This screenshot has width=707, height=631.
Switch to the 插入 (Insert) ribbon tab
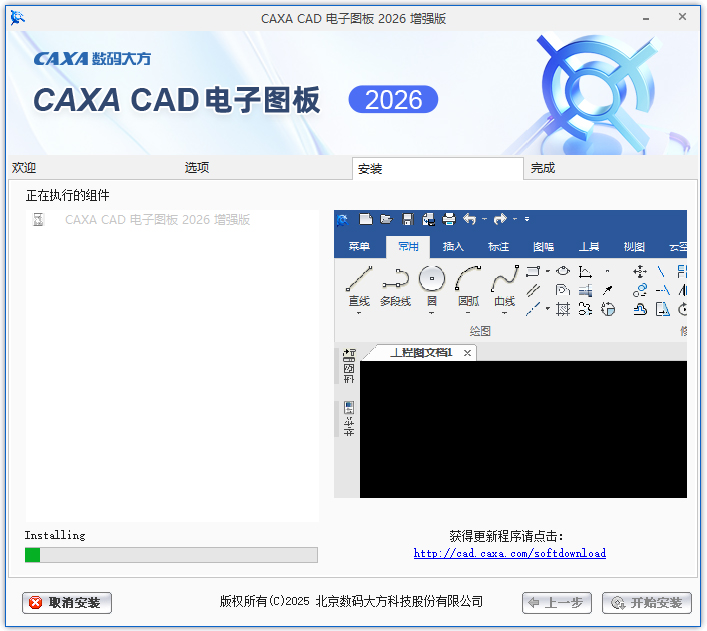[x=453, y=247]
